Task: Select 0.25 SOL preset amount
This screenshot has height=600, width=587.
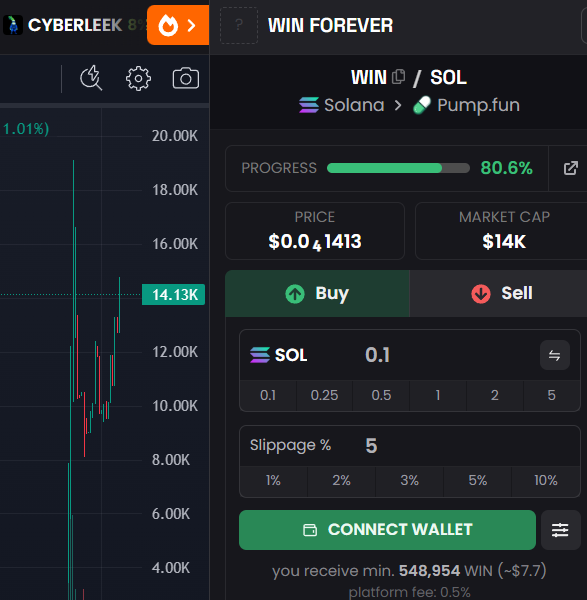Action: pyautogui.click(x=324, y=395)
